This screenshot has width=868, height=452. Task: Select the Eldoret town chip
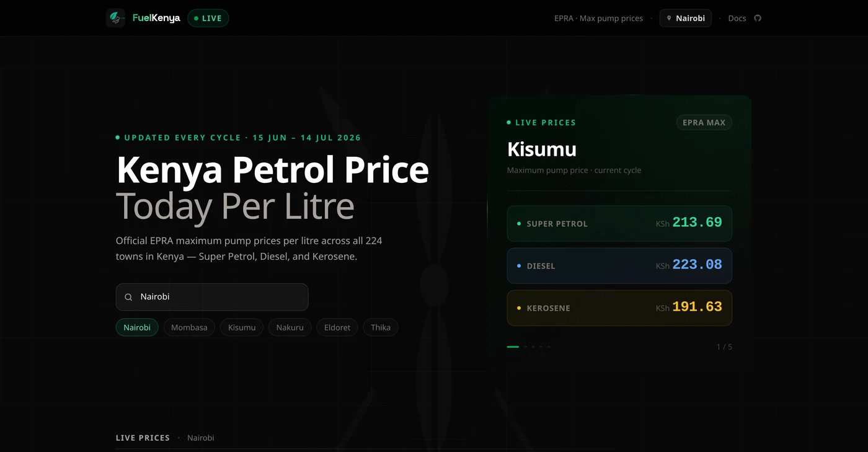(337, 327)
